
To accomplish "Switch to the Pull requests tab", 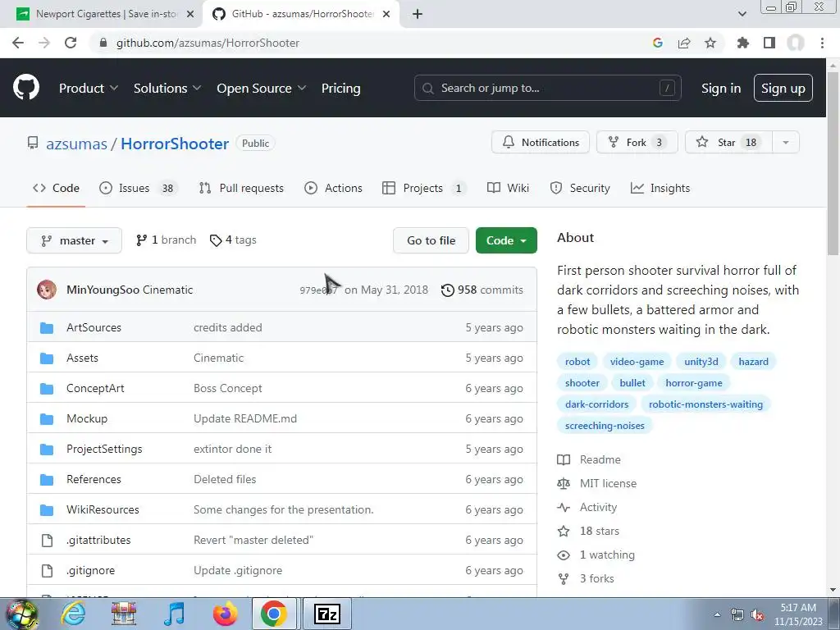I will click(x=241, y=188).
